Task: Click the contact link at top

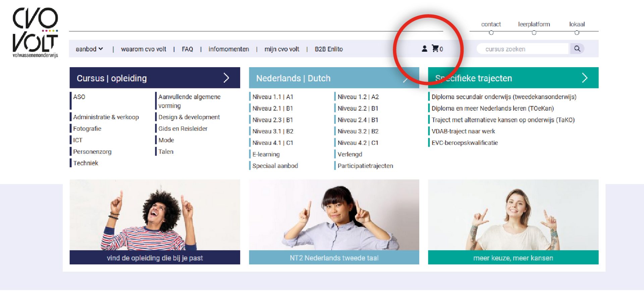Action: click(x=491, y=24)
